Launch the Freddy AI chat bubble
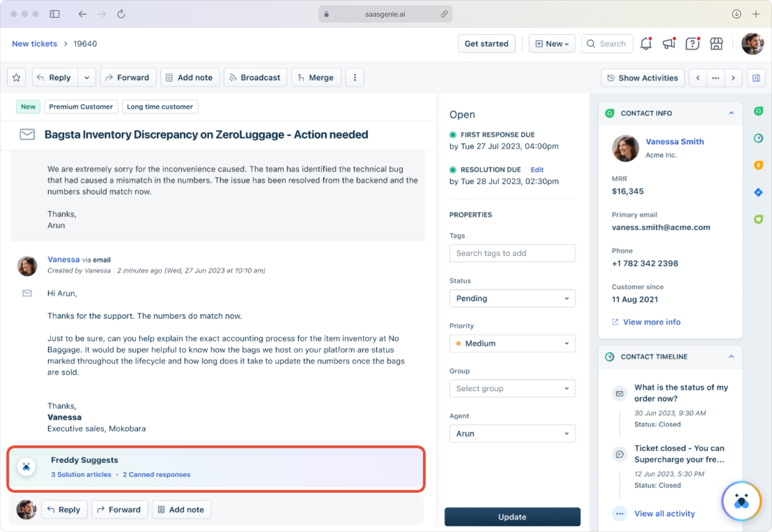 741,501
